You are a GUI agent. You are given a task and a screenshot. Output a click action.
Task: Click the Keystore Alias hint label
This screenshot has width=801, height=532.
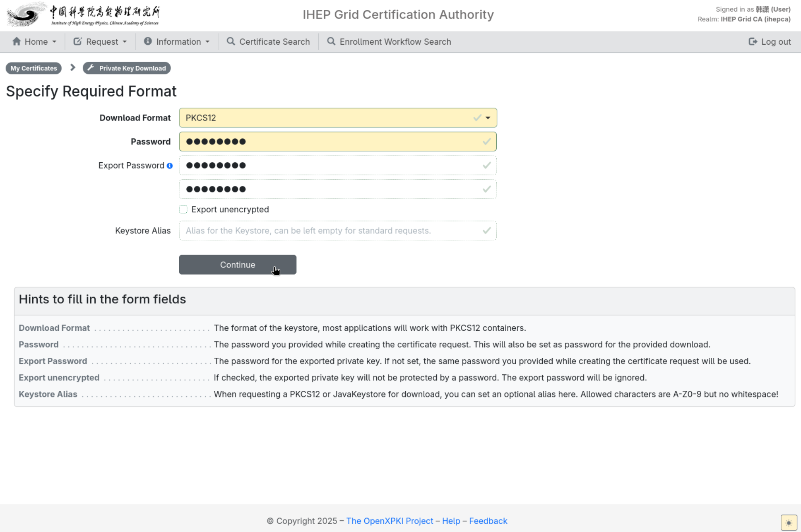coord(48,394)
